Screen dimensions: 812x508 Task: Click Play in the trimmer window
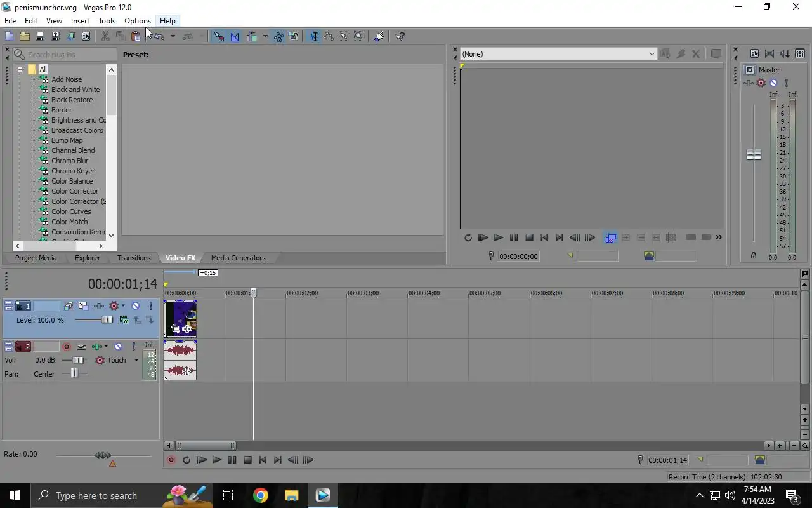498,237
